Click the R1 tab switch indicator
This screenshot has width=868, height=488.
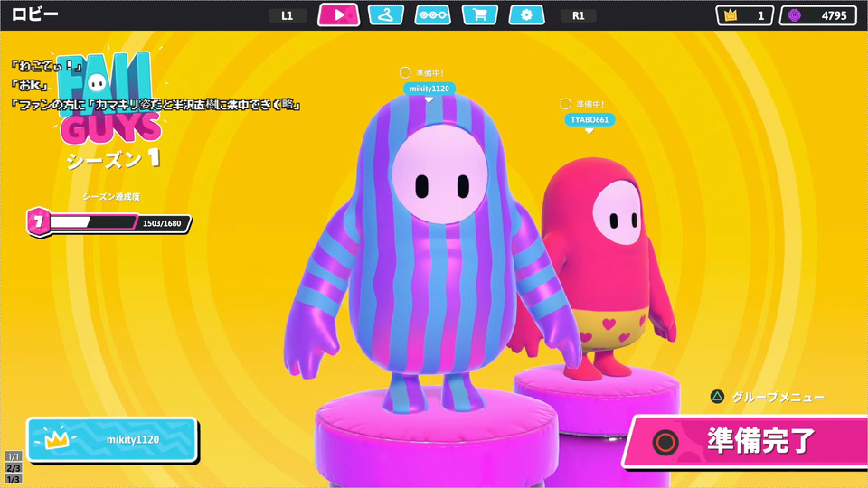pyautogui.click(x=579, y=15)
